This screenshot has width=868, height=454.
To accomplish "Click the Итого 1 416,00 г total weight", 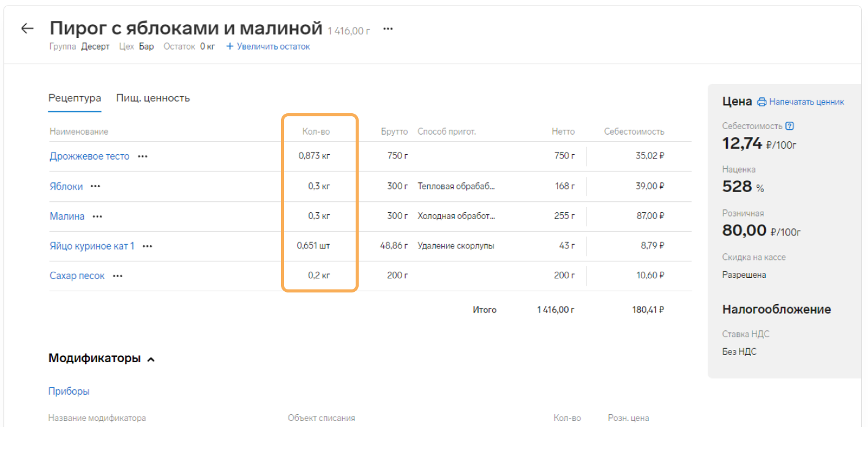I will tap(556, 310).
